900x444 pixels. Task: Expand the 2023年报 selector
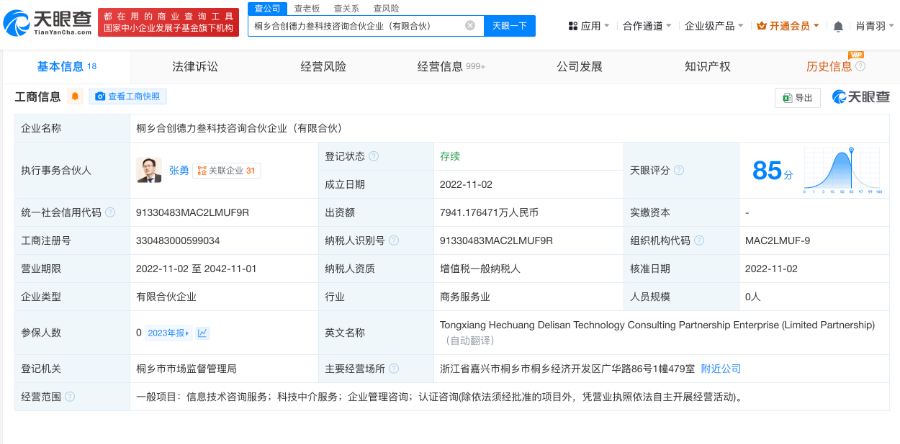coord(168,333)
